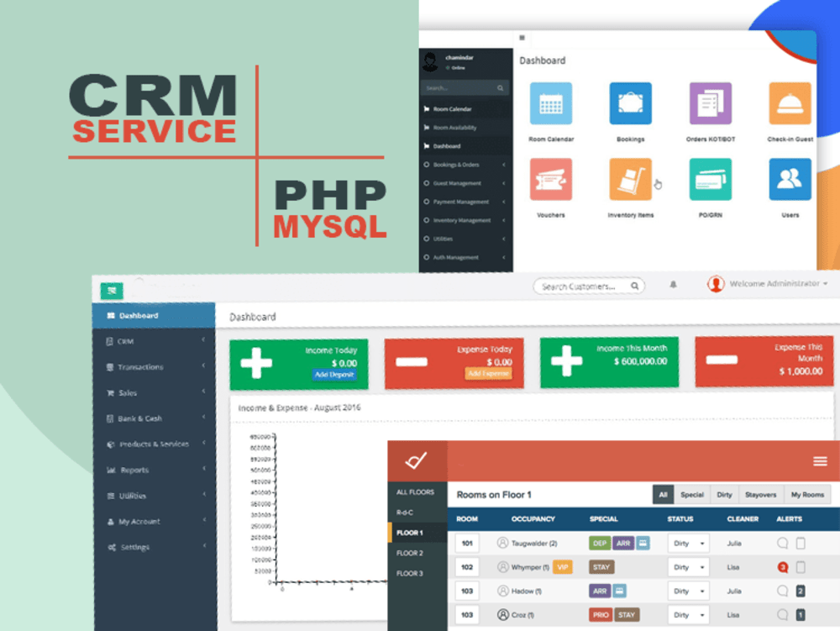Switch to the Special filter tab
The width and height of the screenshot is (840, 631).
click(692, 494)
